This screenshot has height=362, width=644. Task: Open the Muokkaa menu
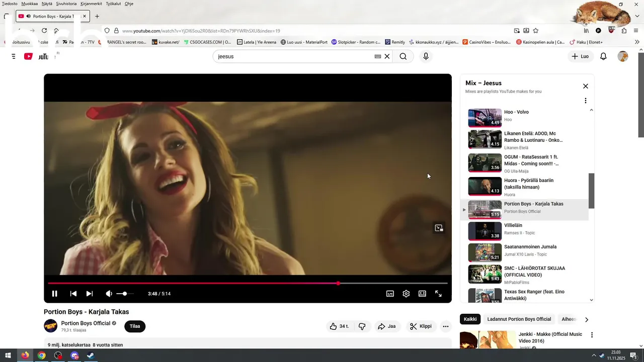tap(30, 4)
